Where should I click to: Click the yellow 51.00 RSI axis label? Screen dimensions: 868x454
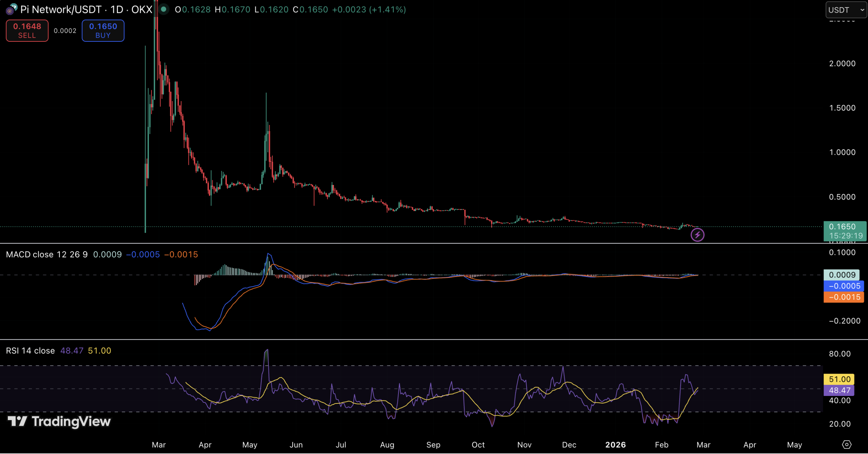839,379
